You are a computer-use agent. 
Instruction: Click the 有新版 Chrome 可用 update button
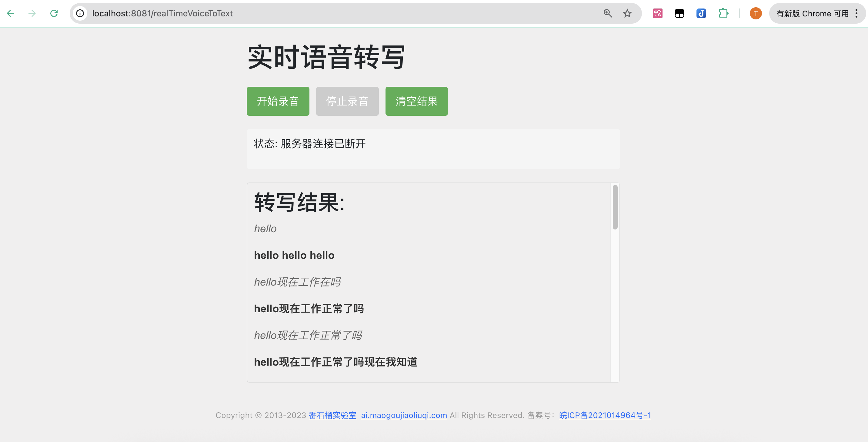(813, 13)
